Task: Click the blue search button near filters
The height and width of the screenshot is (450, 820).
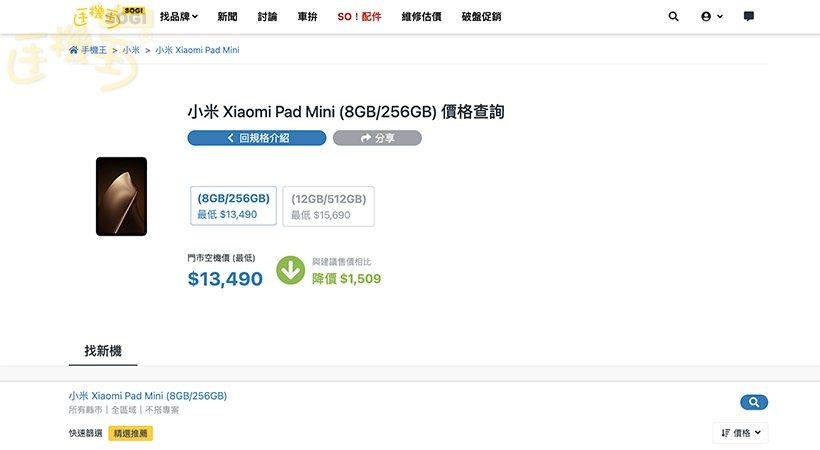Action: pyautogui.click(x=753, y=402)
